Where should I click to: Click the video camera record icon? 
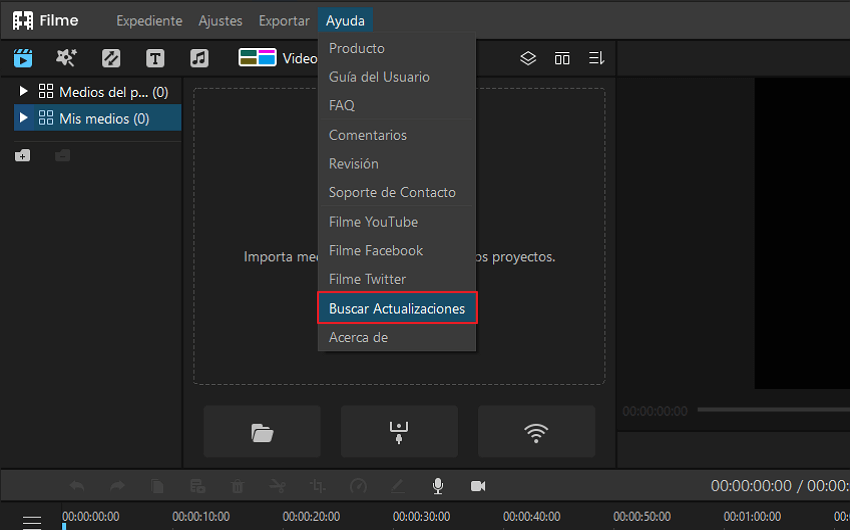(x=478, y=486)
